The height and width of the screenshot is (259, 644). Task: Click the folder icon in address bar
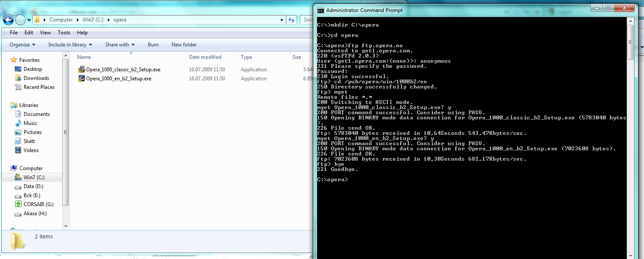pyautogui.click(x=37, y=20)
